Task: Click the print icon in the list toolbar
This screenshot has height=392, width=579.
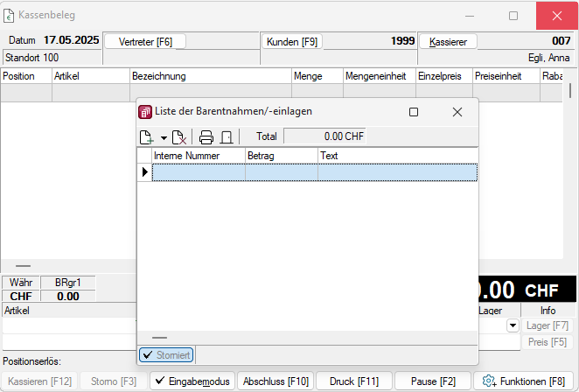Action: pyautogui.click(x=206, y=136)
